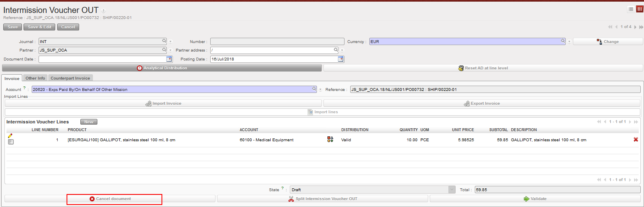Click the search icon in Partner field
Image resolution: width=644 pixels, height=207 pixels.
164,50
